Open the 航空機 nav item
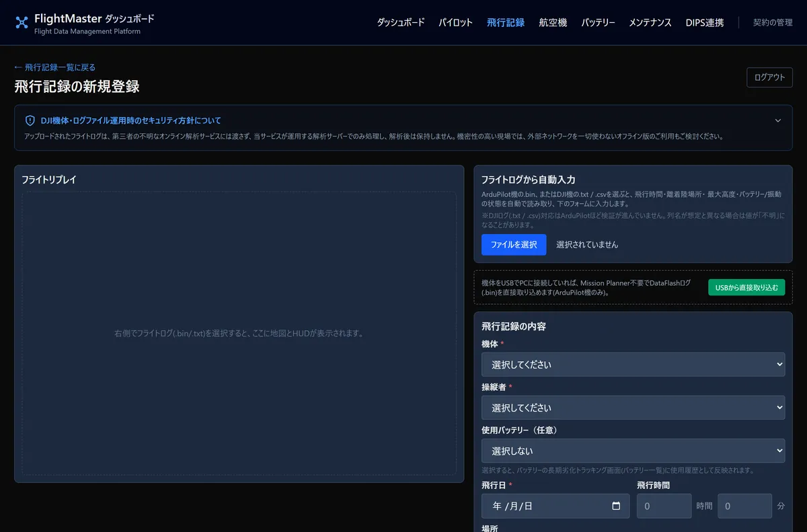Viewport: 807px width, 532px height. coord(553,22)
